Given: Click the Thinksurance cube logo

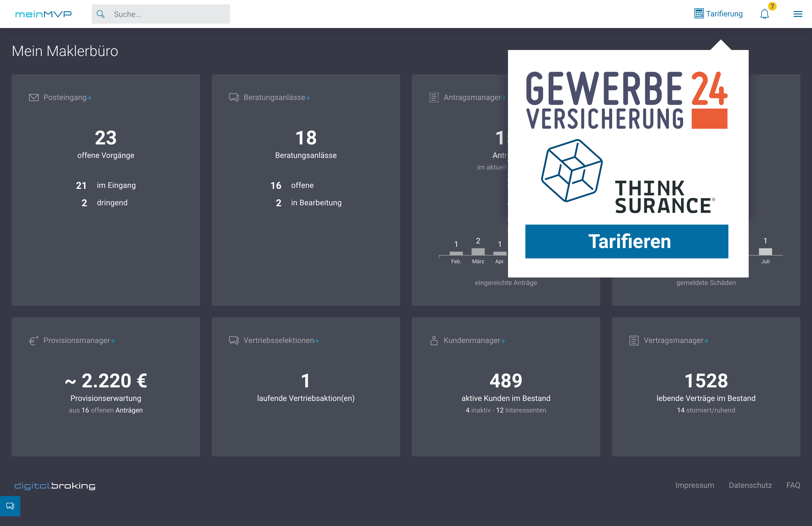Looking at the screenshot, I should coord(572,170).
